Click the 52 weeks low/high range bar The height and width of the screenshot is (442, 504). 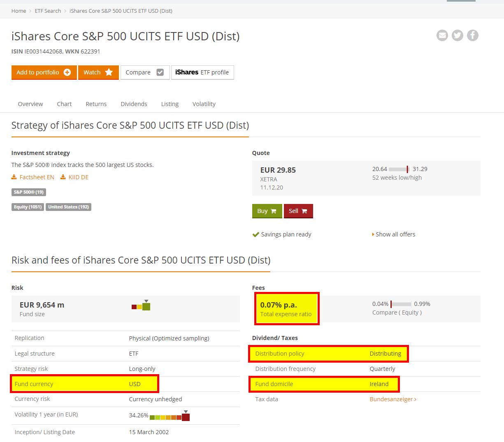(x=399, y=169)
